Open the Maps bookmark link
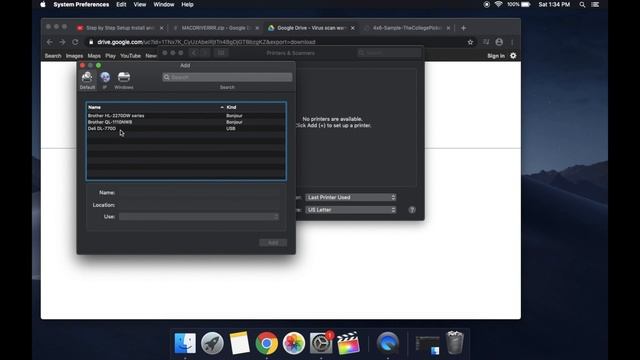 tap(94, 56)
